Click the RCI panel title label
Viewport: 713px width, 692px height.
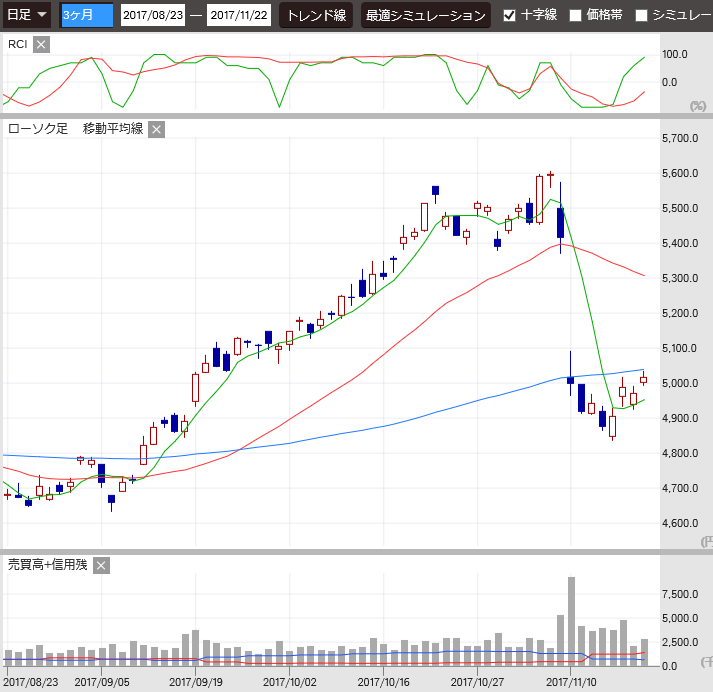(18, 44)
